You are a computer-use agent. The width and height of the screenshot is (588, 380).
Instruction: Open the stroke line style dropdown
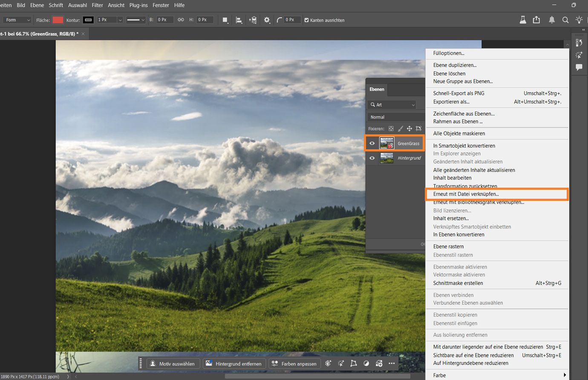coord(135,20)
